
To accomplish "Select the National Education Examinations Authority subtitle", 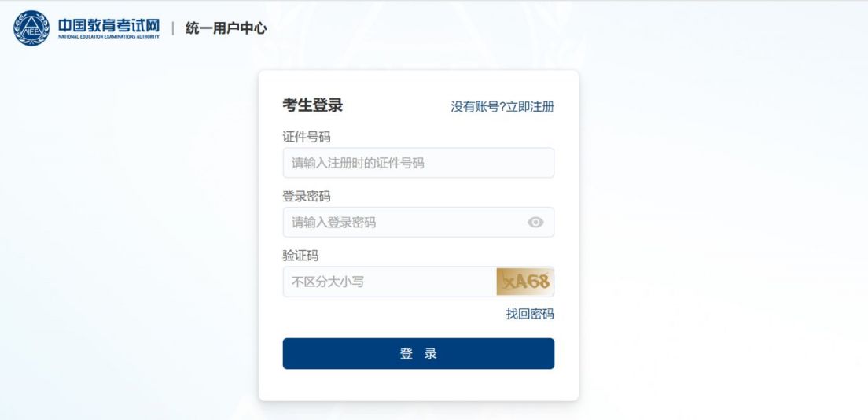I will click(108, 36).
